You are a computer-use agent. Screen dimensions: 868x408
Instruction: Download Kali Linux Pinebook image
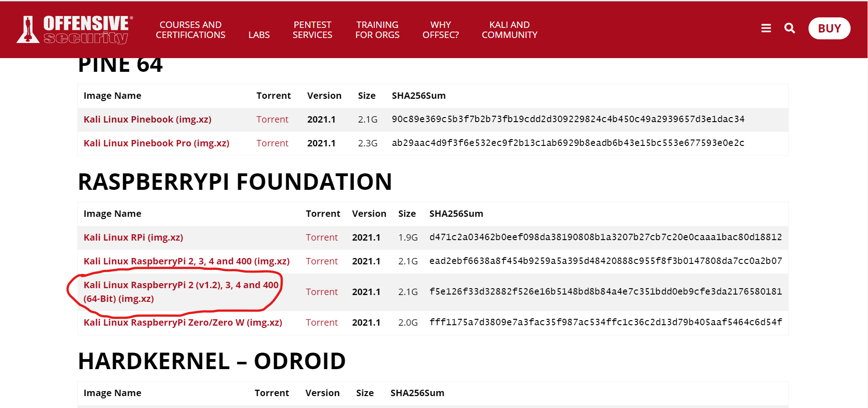click(x=147, y=119)
